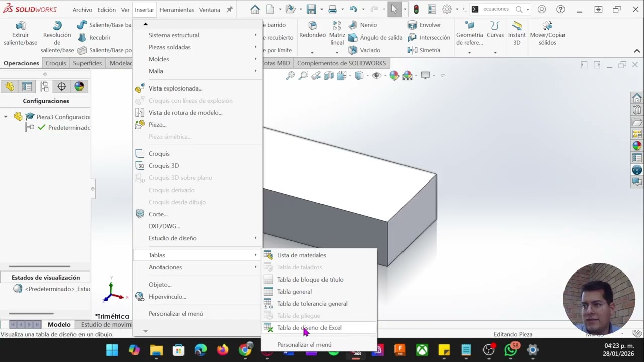Select Tabla de bloque de título
The height and width of the screenshot is (362, 644).
point(319,280)
